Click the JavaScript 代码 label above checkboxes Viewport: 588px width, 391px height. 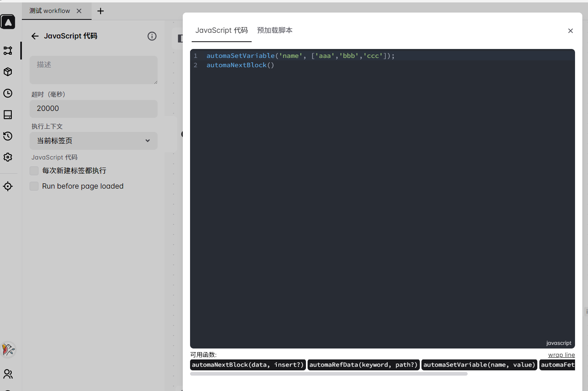[x=54, y=157]
